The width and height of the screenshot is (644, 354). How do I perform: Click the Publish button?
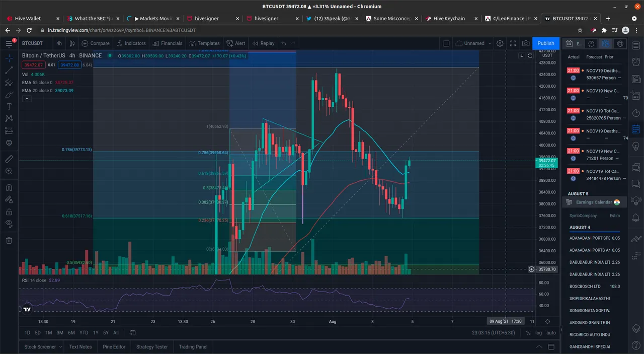coord(546,43)
